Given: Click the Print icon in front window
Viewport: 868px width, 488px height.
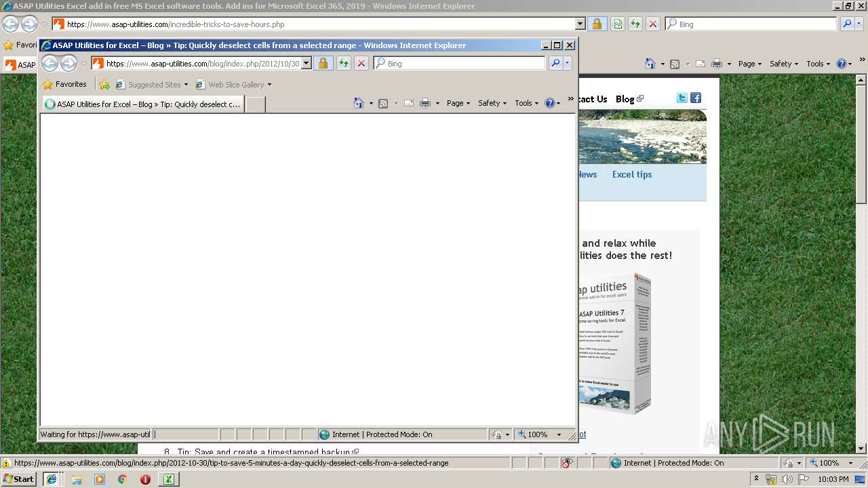Looking at the screenshot, I should (425, 103).
